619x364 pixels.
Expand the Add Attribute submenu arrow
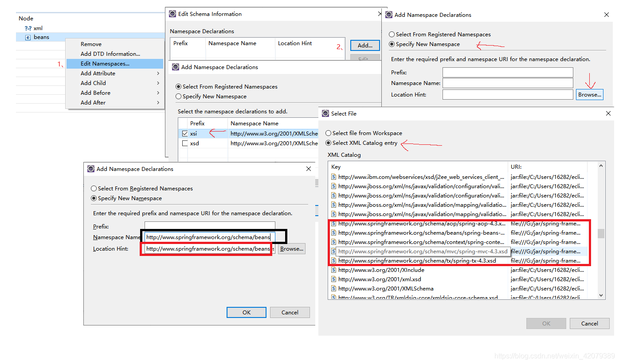pos(158,73)
